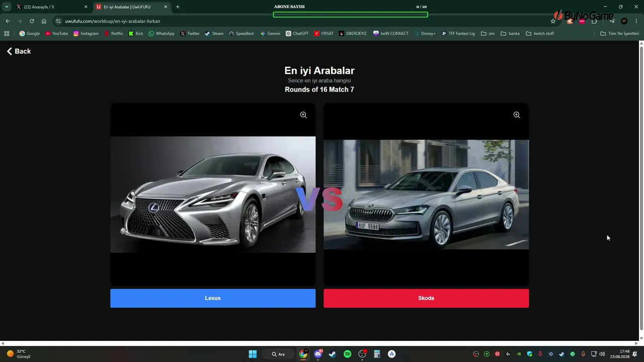
Task: Open Google Chrome from the taskbar
Action: [303, 354]
